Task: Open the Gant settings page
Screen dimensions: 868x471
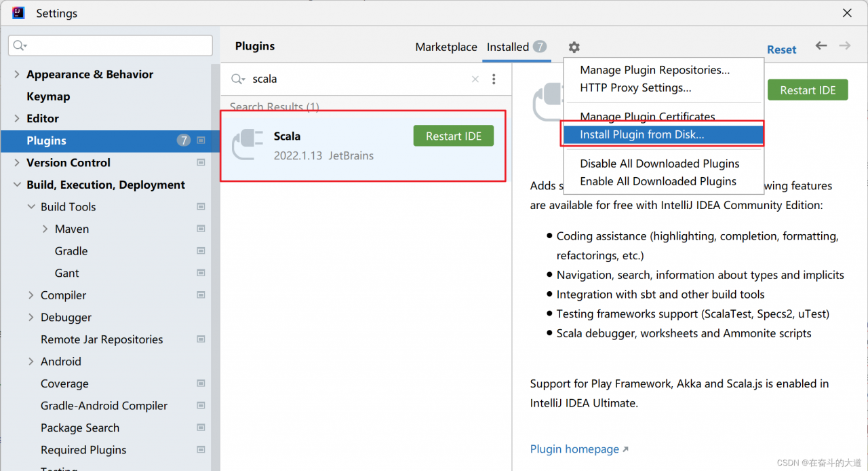Action: 67,273
